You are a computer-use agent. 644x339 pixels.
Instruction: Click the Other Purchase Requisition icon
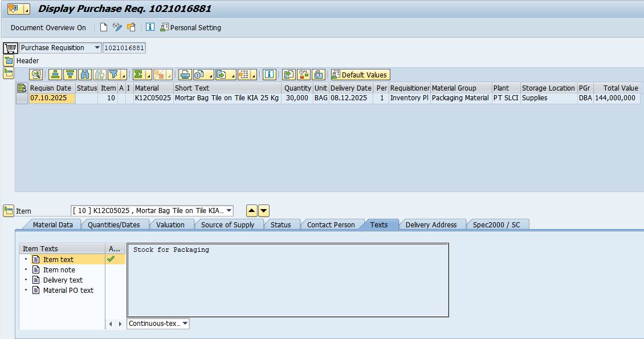pyautogui.click(x=131, y=27)
